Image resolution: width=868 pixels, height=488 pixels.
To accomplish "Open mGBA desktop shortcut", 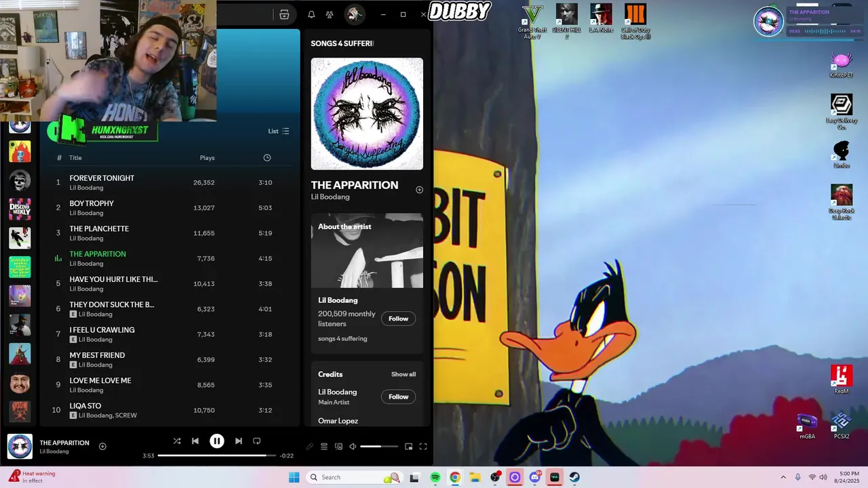I will click(x=807, y=426).
